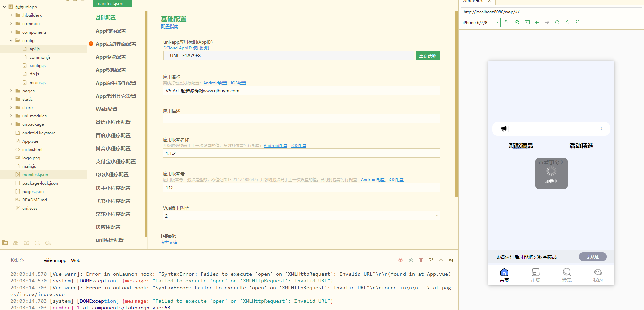Click the 应用描述 input field
This screenshot has width=644, height=310.
click(301, 119)
